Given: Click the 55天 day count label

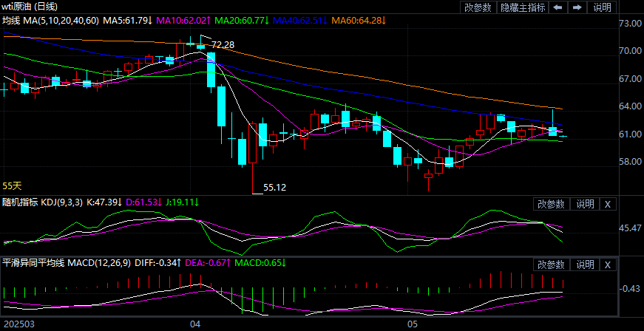Looking at the screenshot, I should pos(12,186).
